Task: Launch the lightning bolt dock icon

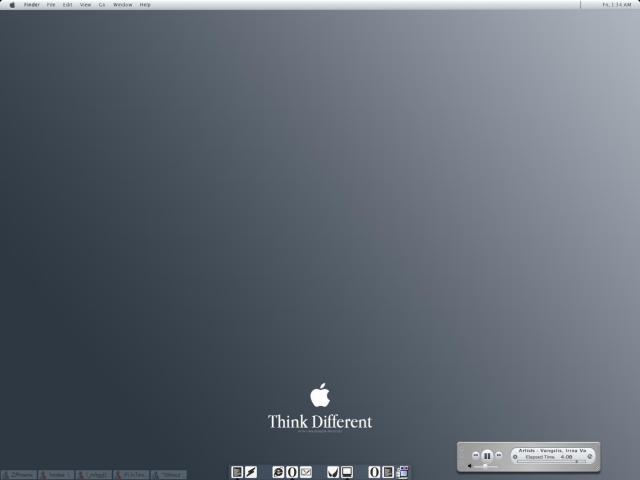Action: click(251, 472)
